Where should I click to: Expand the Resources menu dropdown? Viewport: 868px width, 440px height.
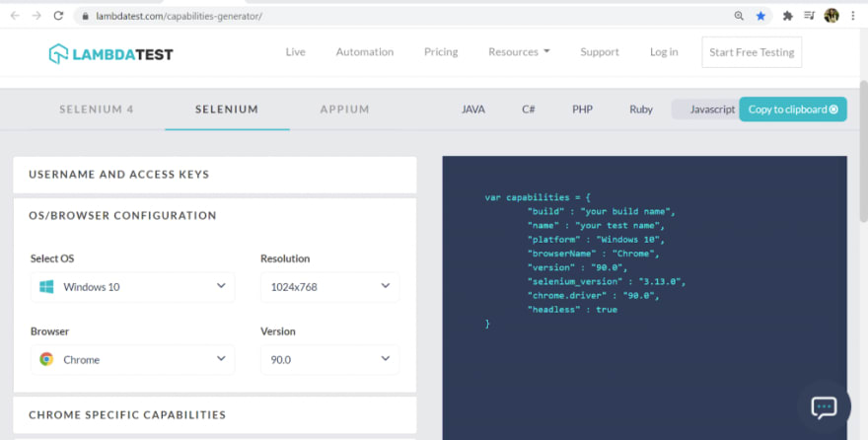pos(519,51)
